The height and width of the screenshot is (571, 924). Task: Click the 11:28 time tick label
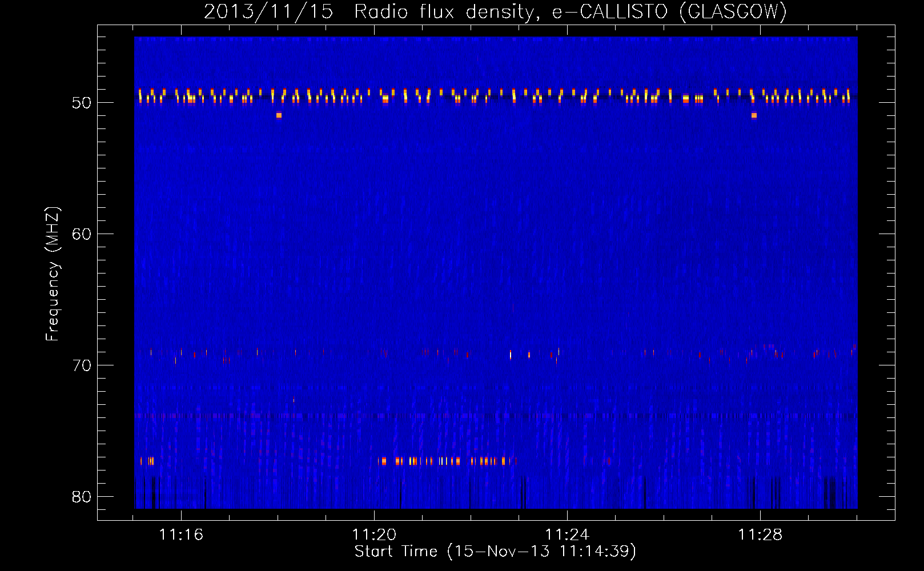(x=760, y=535)
